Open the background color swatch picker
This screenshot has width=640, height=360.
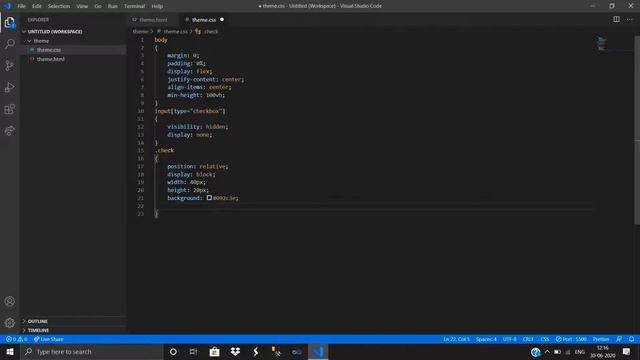(x=209, y=198)
